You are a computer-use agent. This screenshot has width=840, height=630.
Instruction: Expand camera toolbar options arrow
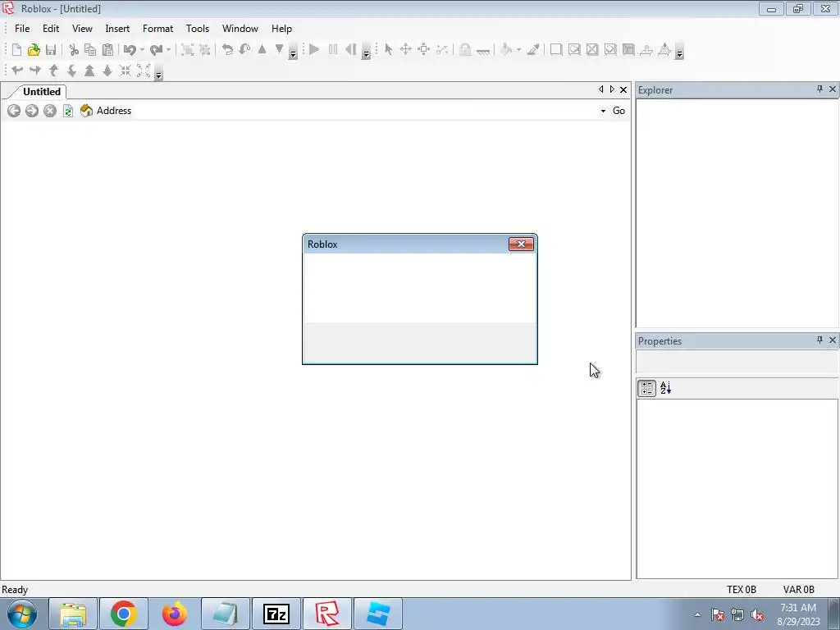click(158, 73)
